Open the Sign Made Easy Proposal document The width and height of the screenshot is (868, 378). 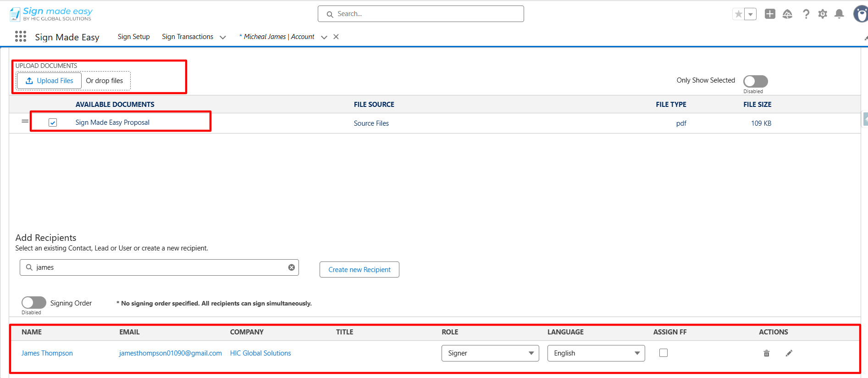tap(112, 122)
